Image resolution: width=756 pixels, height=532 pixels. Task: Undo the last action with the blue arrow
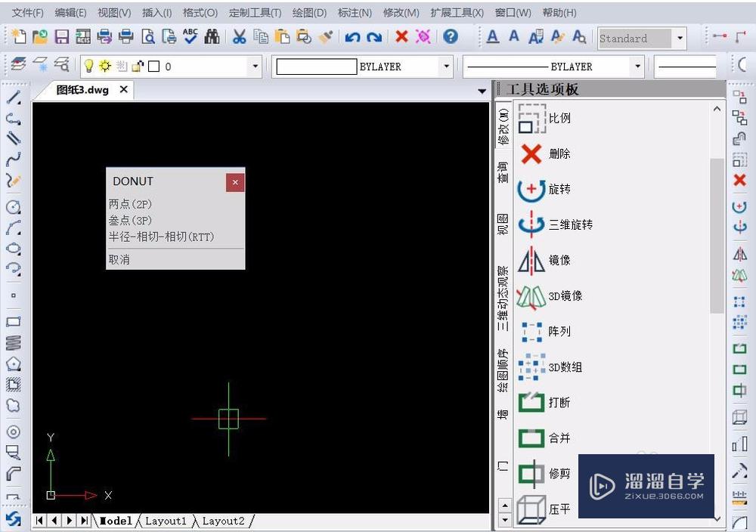pos(352,36)
